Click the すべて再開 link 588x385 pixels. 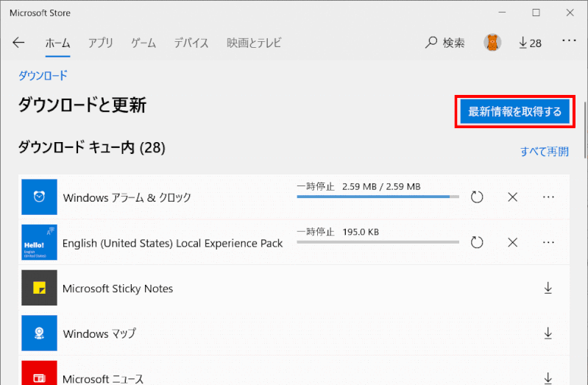pyautogui.click(x=545, y=152)
